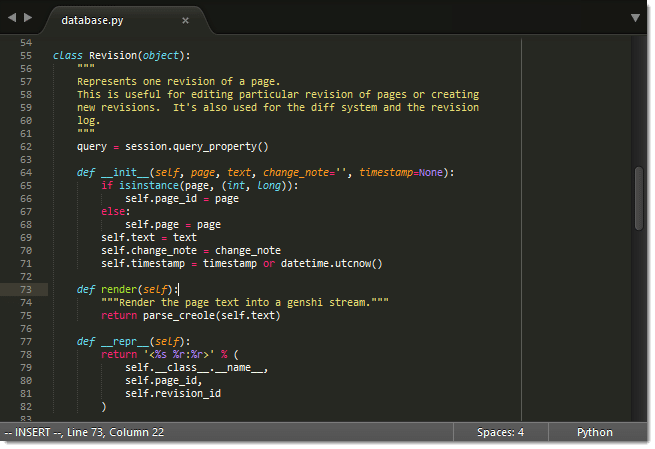This screenshot has height=449, width=655.
Task: Click 'parse_creole(self.text)' call
Action: tap(211, 315)
